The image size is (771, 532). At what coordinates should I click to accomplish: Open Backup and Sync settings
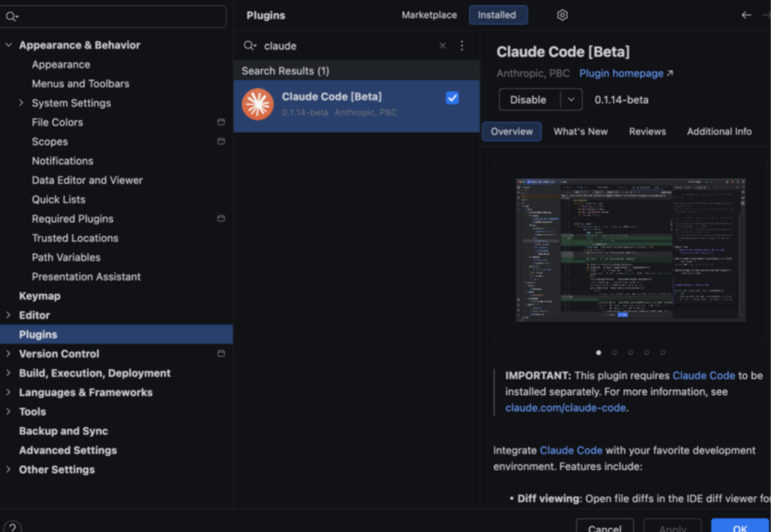pos(63,431)
